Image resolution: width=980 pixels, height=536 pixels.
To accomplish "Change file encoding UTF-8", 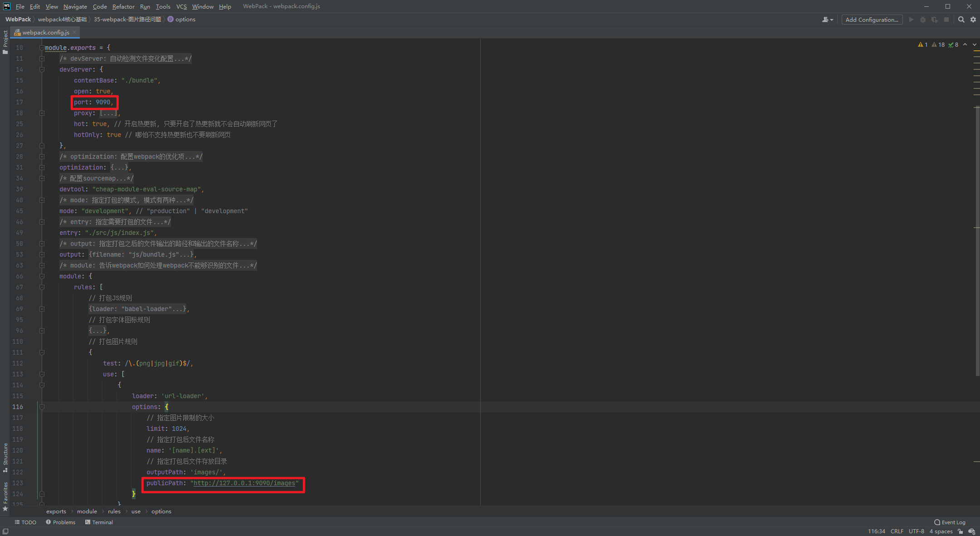I will click(916, 531).
